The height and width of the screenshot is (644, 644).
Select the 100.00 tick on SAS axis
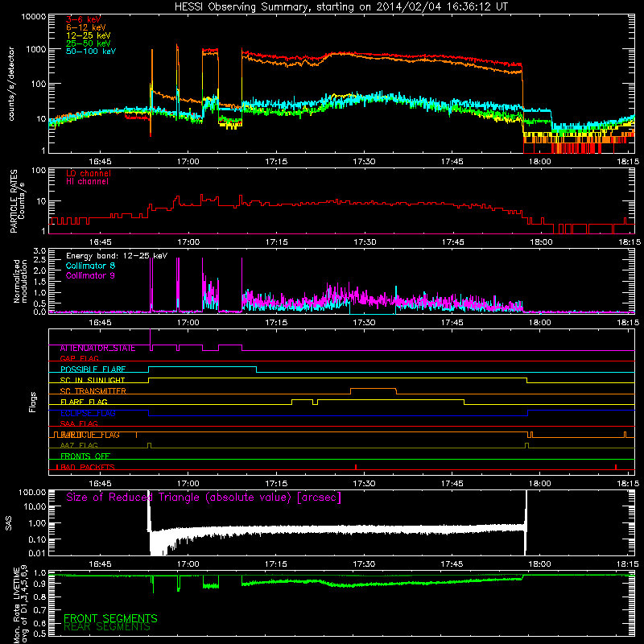point(32,492)
